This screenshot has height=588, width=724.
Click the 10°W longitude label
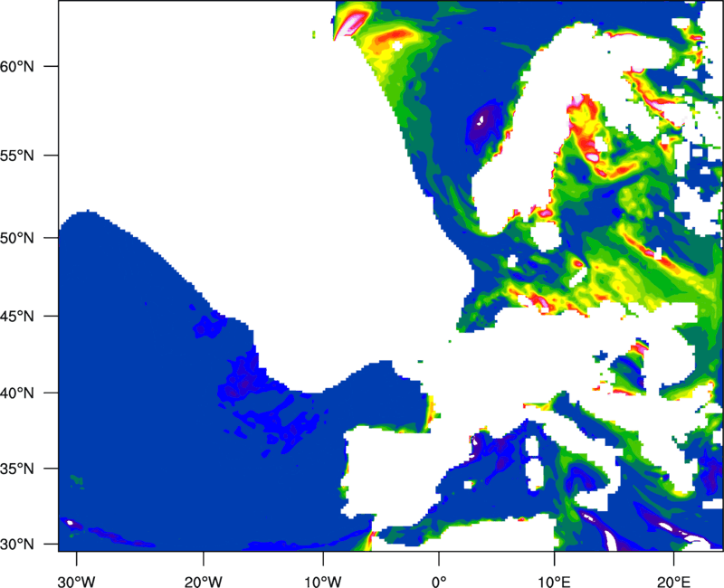322,582
